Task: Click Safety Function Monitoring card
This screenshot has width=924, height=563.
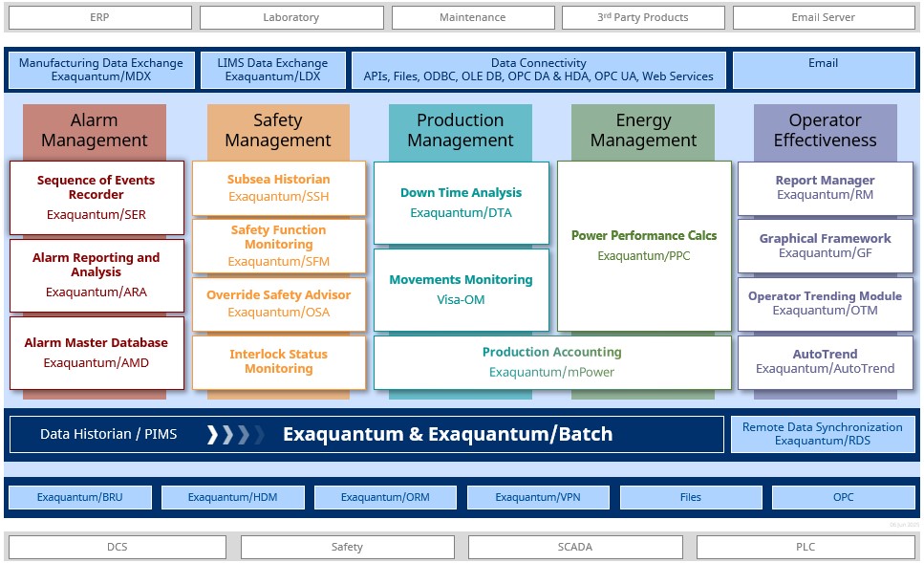Action: (x=279, y=246)
